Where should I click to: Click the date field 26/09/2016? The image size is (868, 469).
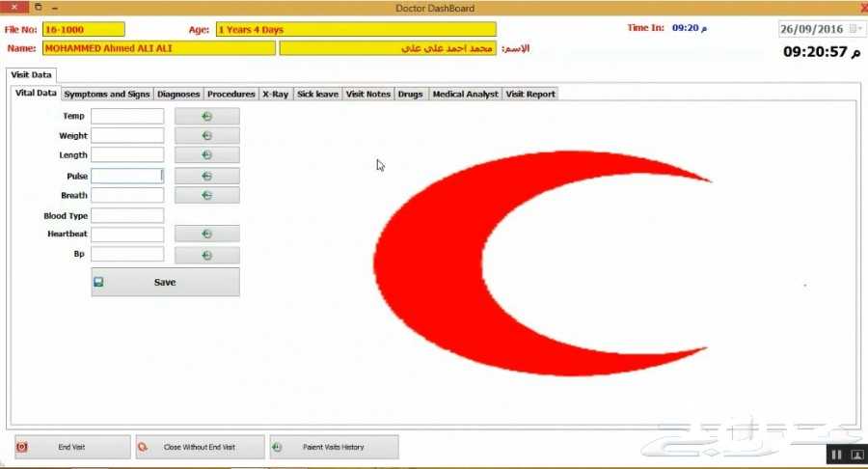[x=821, y=29]
